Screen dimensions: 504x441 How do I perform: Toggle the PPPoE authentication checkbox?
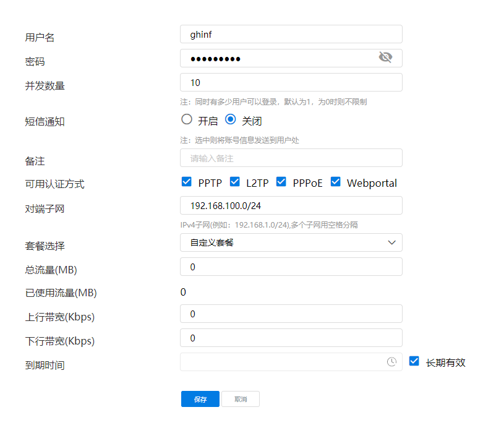[281, 182]
